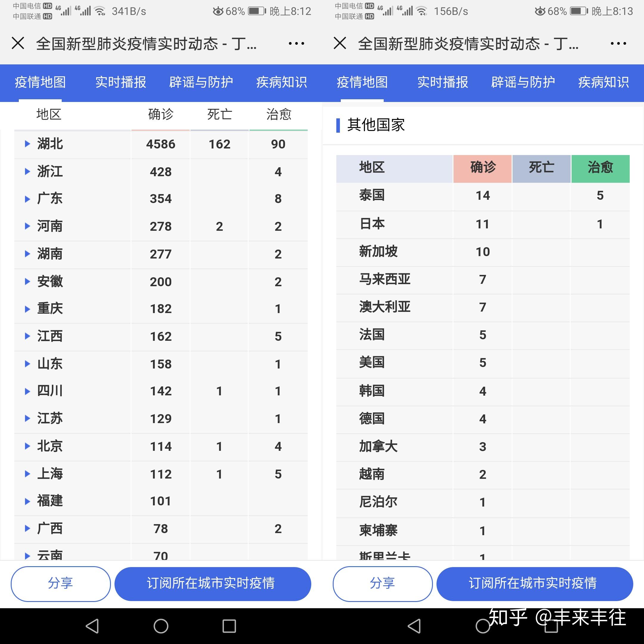Expand the 四川 province row
Image resolution: width=644 pixels, height=644 pixels.
pyautogui.click(x=27, y=391)
